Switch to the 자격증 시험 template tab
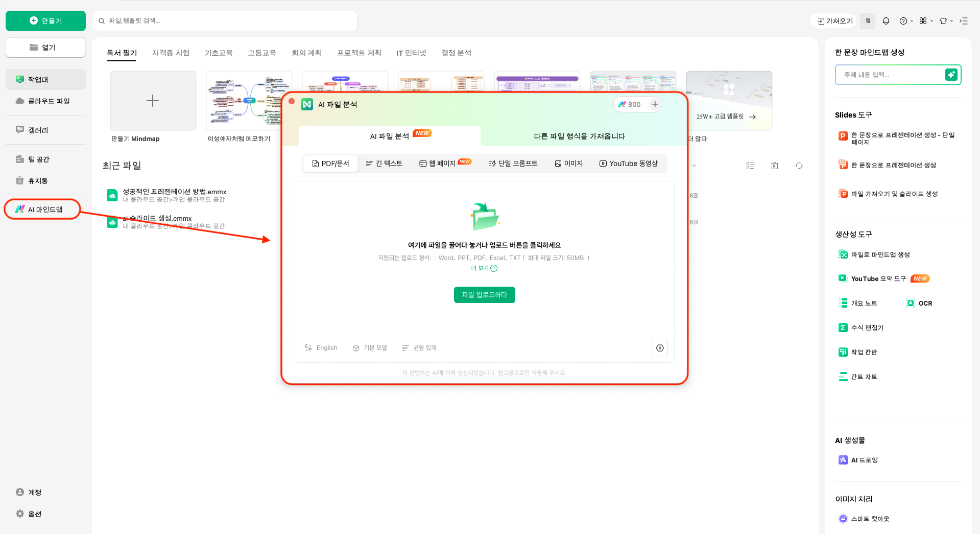 tap(171, 53)
